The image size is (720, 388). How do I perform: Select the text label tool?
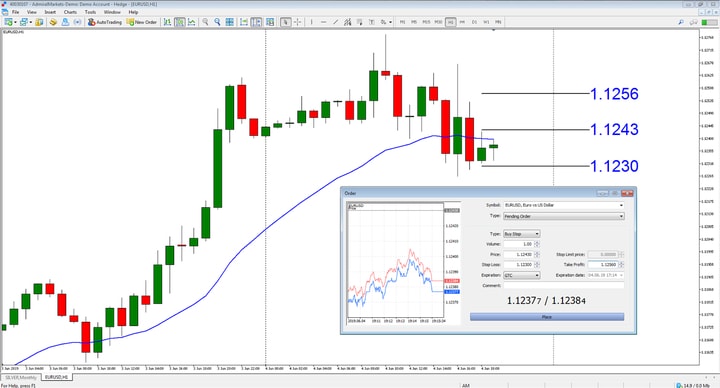[x=371, y=22]
